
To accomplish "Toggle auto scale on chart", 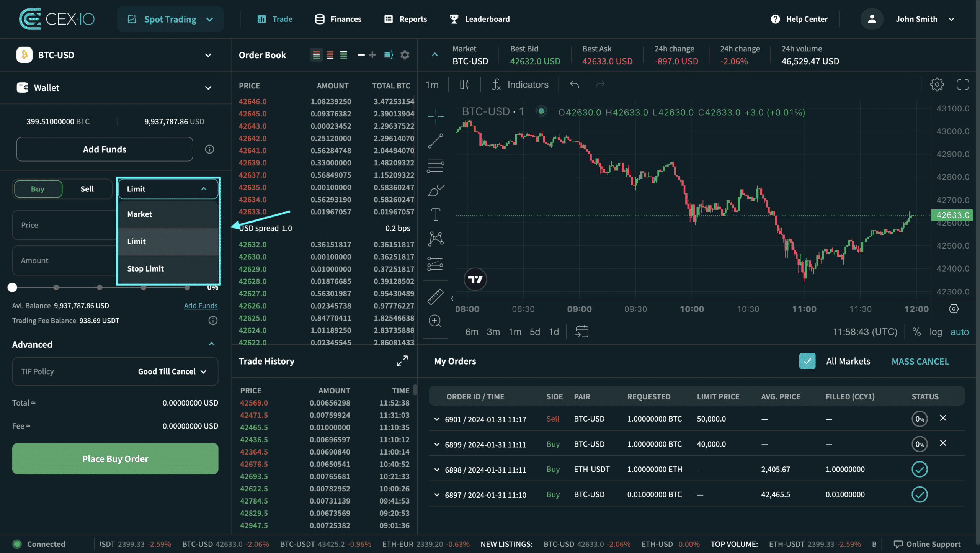I will coord(959,332).
